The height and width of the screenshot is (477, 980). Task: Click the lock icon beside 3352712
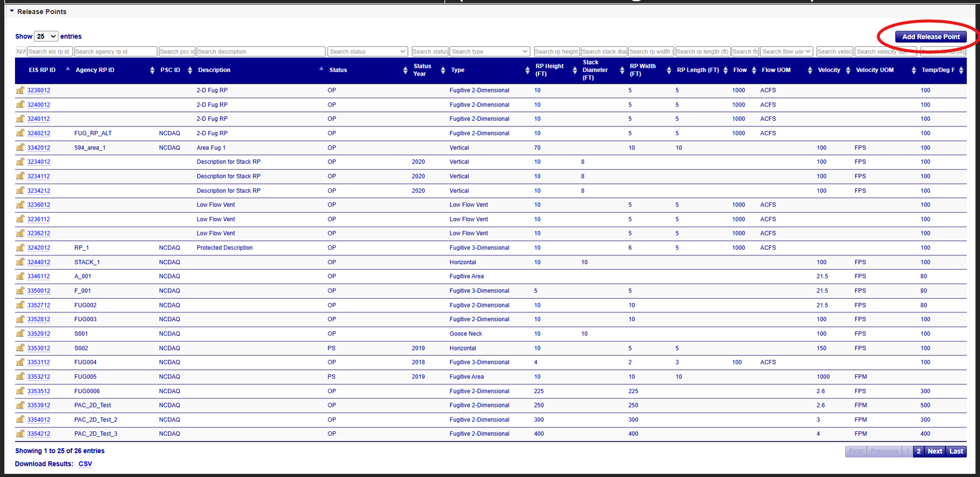click(x=20, y=305)
